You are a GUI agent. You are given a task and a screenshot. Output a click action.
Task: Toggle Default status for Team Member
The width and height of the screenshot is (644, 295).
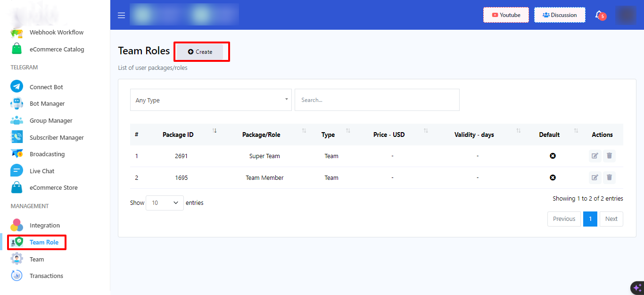[553, 177]
